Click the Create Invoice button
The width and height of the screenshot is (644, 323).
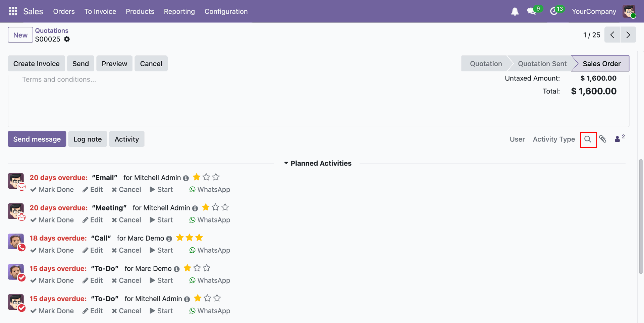(x=36, y=64)
